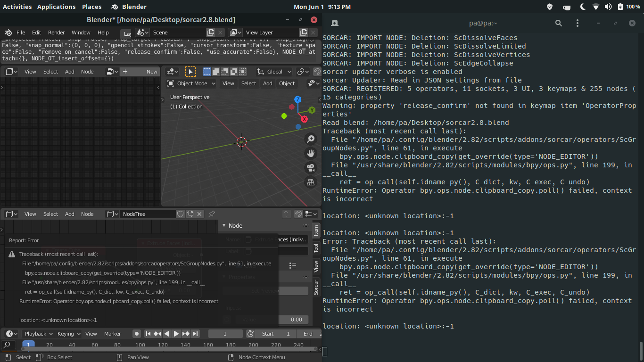
Task: Choose the Intersect Selection mode icon
Action: coord(242,72)
